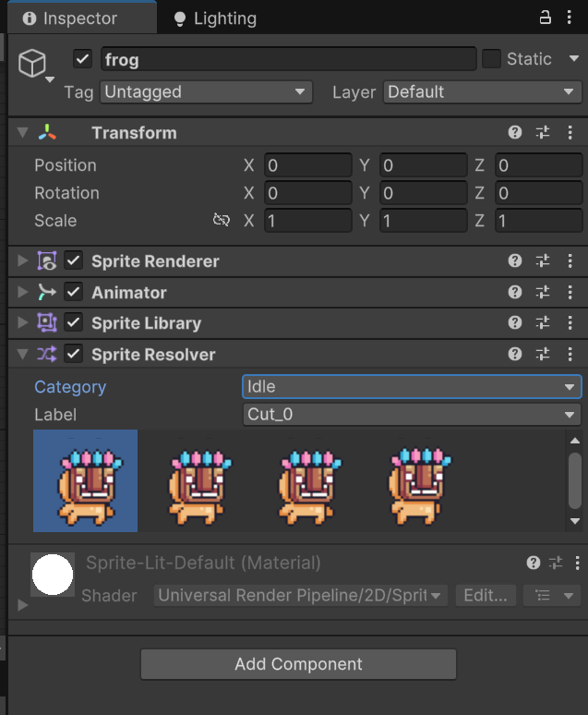Open Sprite Resolver presets icon
The height and width of the screenshot is (715, 588).
coord(543,354)
